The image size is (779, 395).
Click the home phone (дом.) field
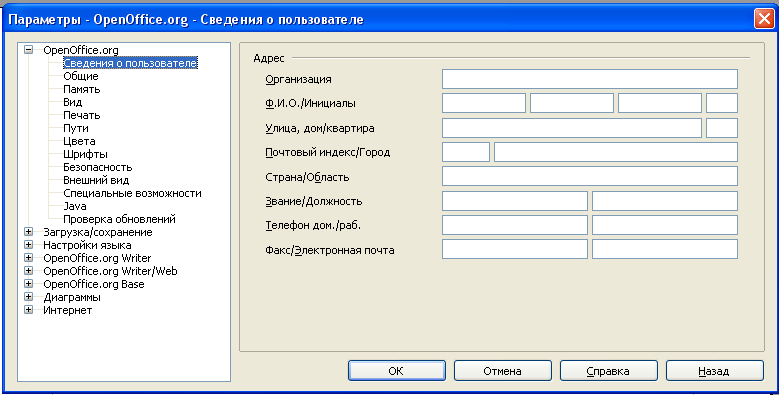(515, 226)
